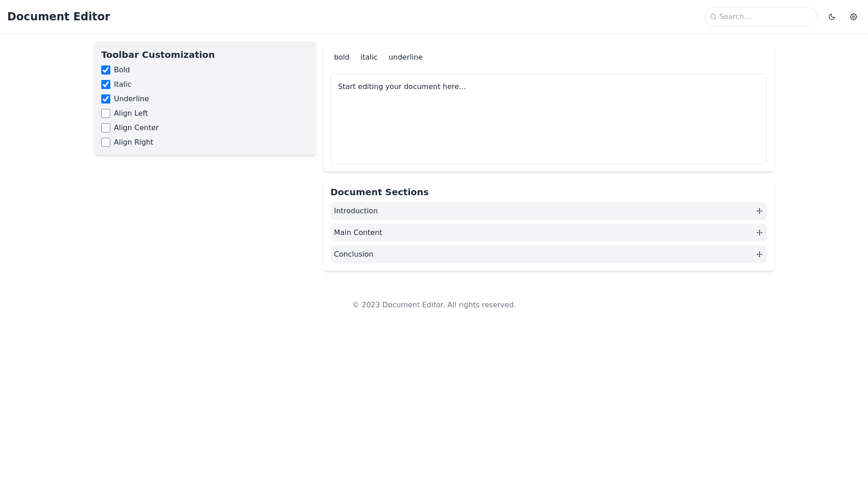The width and height of the screenshot is (868, 488).
Task: Uncheck the Italic checkbox
Action: pos(106,84)
